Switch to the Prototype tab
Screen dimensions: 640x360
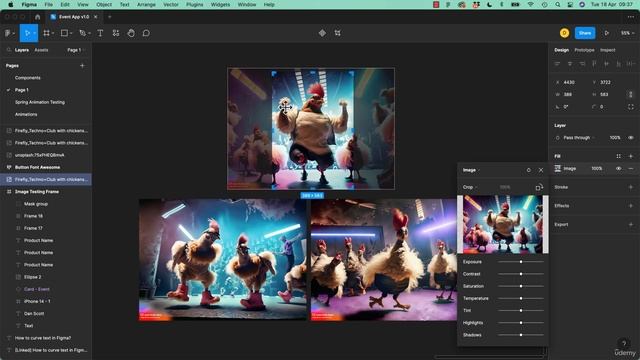tap(584, 50)
